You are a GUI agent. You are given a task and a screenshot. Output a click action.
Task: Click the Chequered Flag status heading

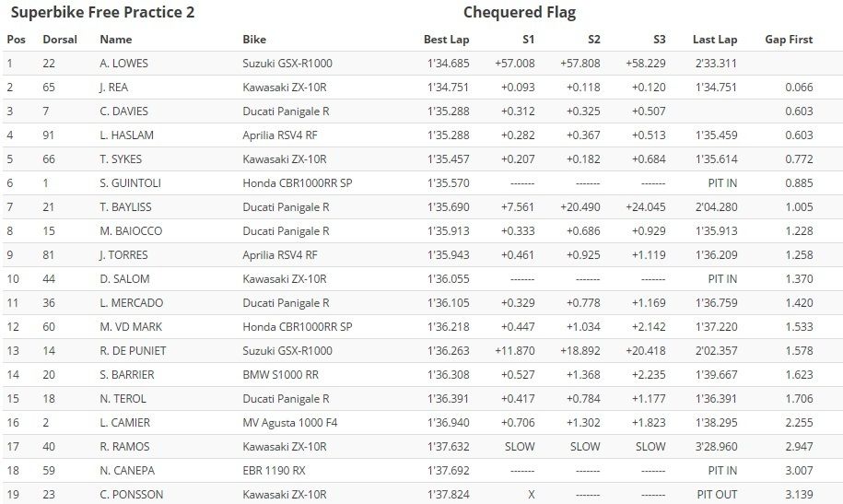click(x=520, y=12)
